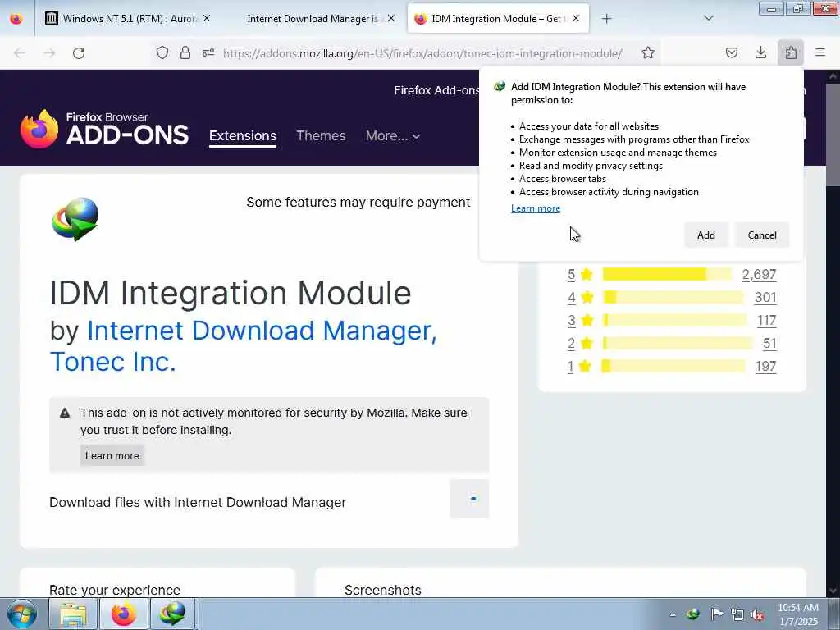Click the muted volume tray icon

[x=757, y=615]
